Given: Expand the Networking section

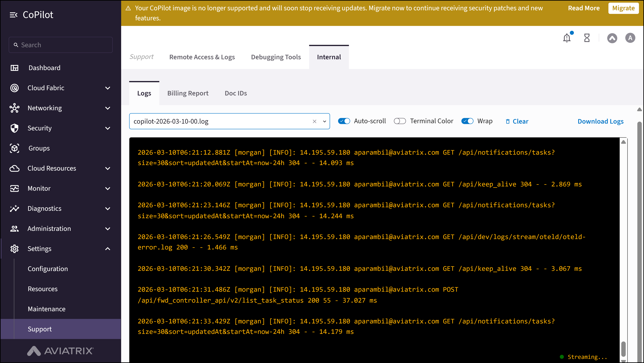Looking at the screenshot, I should click(107, 108).
